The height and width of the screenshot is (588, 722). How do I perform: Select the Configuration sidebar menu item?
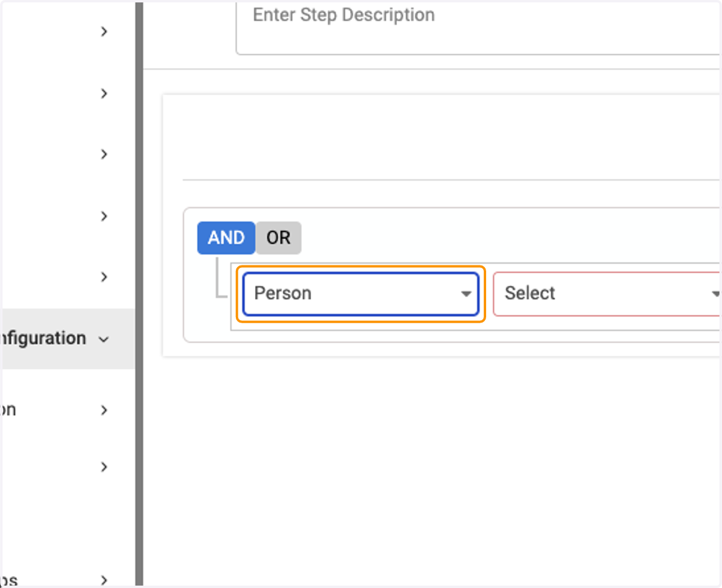pyautogui.click(x=67, y=339)
